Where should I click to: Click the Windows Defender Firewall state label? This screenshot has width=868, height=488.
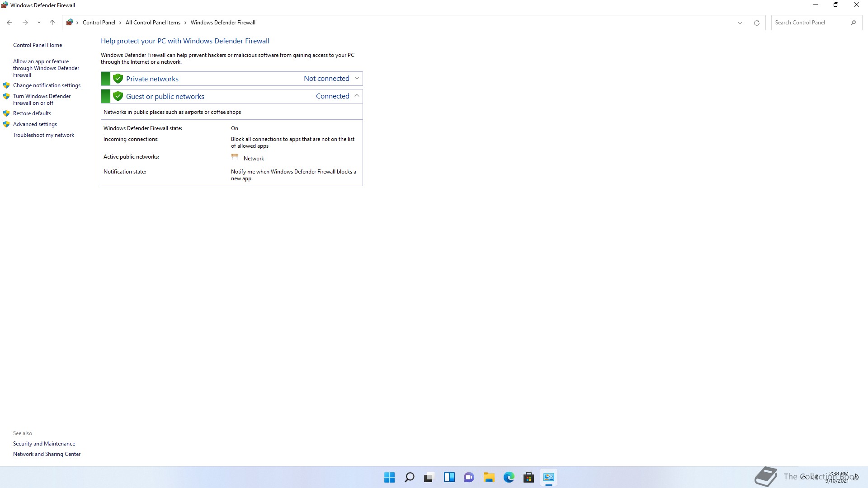point(143,128)
